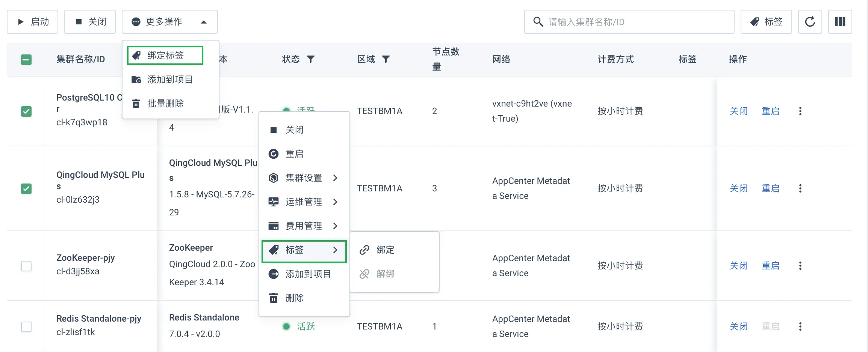The image size is (868, 352).
Task: Open the 状态 column filter
Action: tap(311, 59)
